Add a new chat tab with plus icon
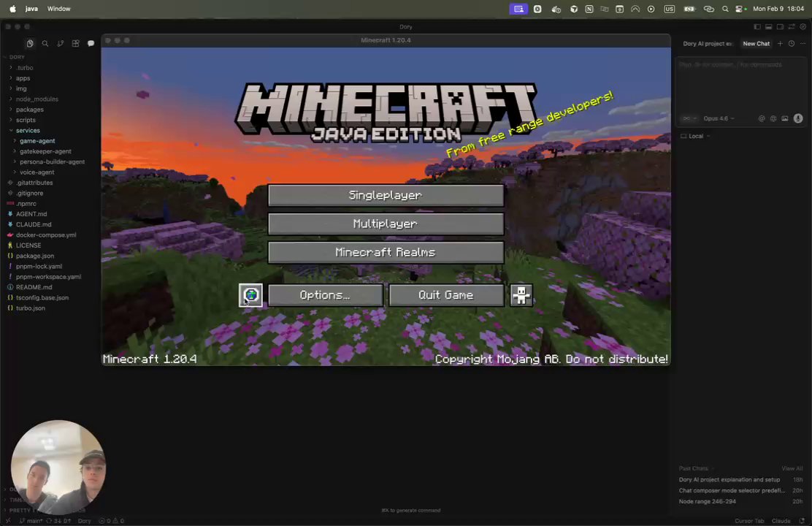 (x=780, y=44)
